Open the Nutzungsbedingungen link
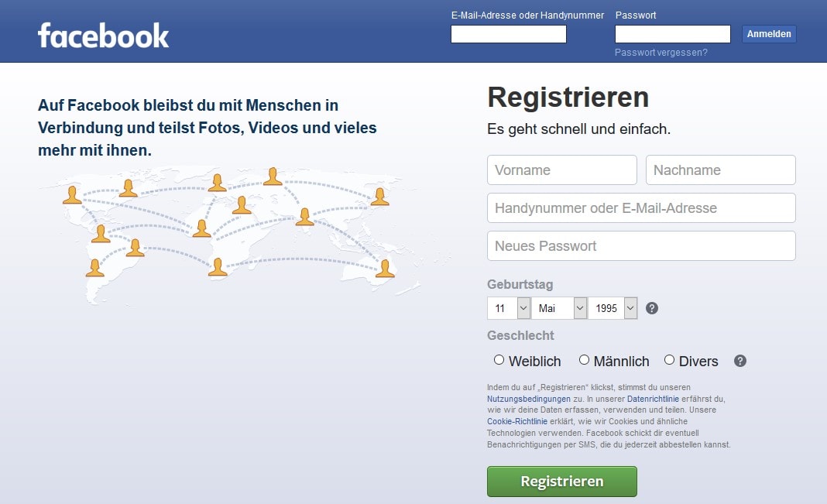Image resolution: width=827 pixels, height=504 pixels. tap(528, 399)
